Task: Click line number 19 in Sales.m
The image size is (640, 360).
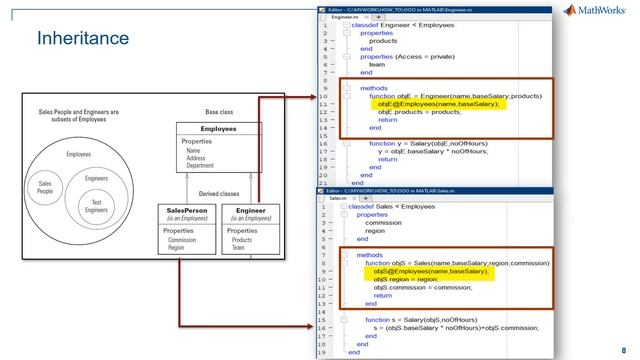Action: (x=322, y=352)
